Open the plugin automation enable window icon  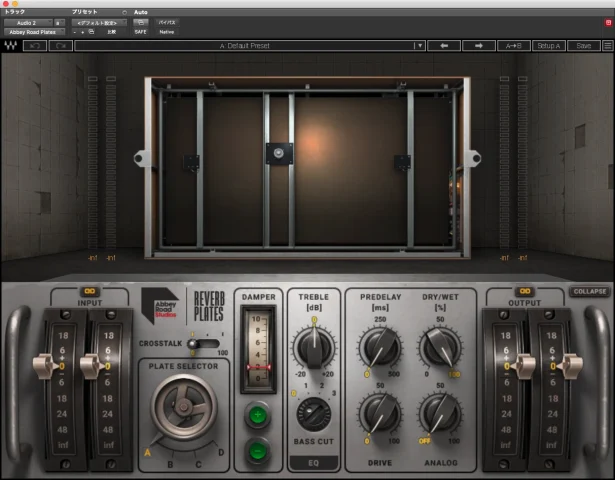[140, 23]
